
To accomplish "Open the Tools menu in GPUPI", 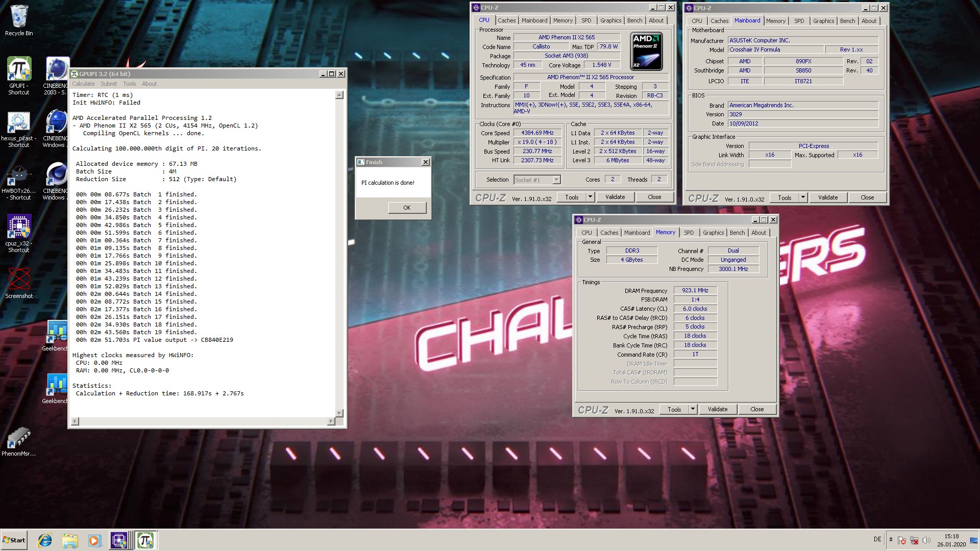I will (130, 84).
